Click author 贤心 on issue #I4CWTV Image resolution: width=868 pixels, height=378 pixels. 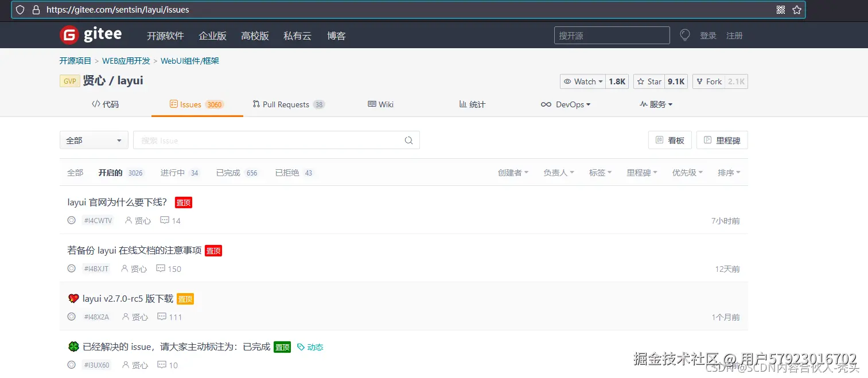(x=138, y=220)
